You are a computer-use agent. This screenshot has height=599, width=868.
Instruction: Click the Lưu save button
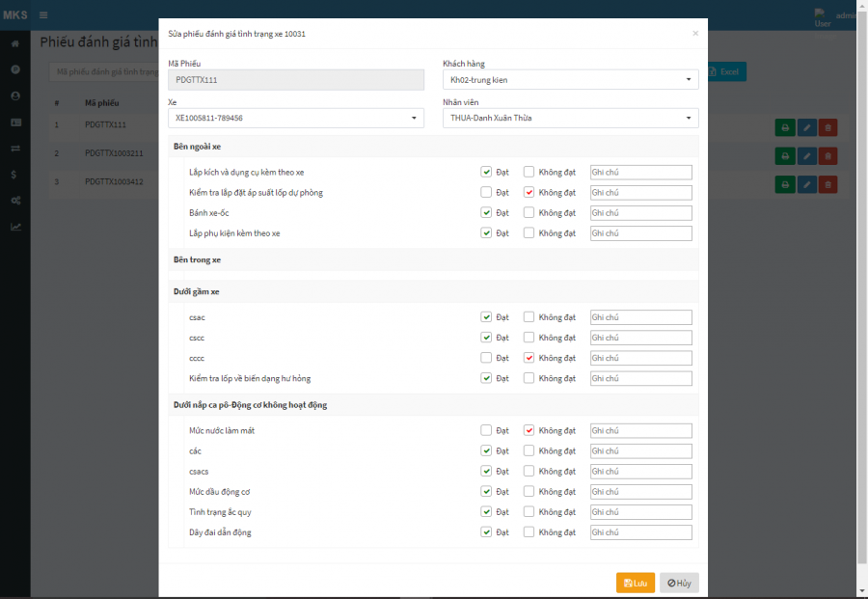636,583
